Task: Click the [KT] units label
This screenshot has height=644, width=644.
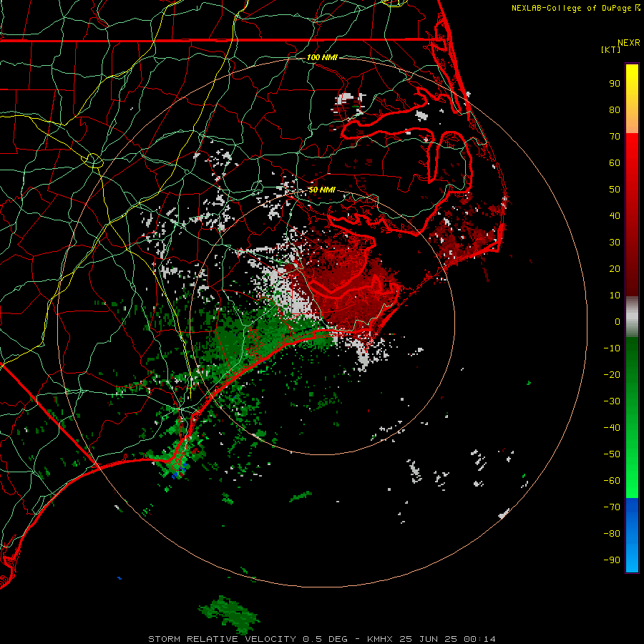Action: click(611, 49)
